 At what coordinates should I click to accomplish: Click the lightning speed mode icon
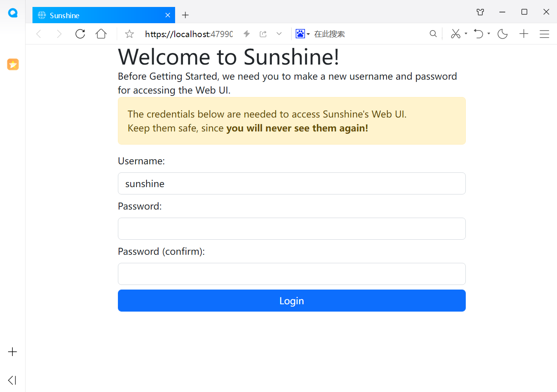point(247,34)
